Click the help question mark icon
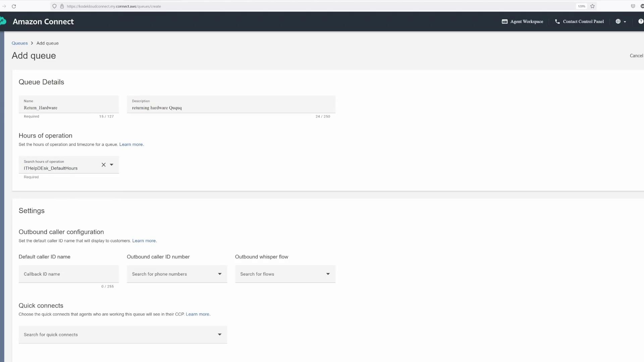This screenshot has height=362, width=644. [x=641, y=21]
